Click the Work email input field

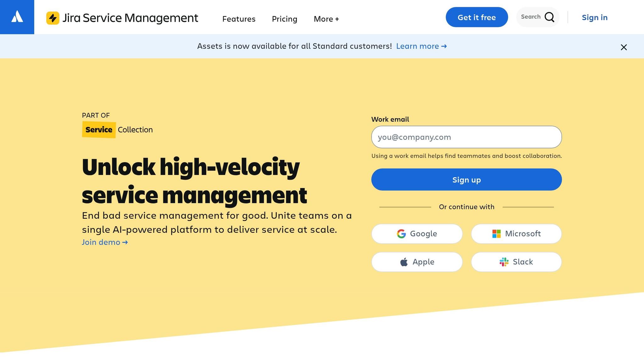pyautogui.click(x=466, y=137)
